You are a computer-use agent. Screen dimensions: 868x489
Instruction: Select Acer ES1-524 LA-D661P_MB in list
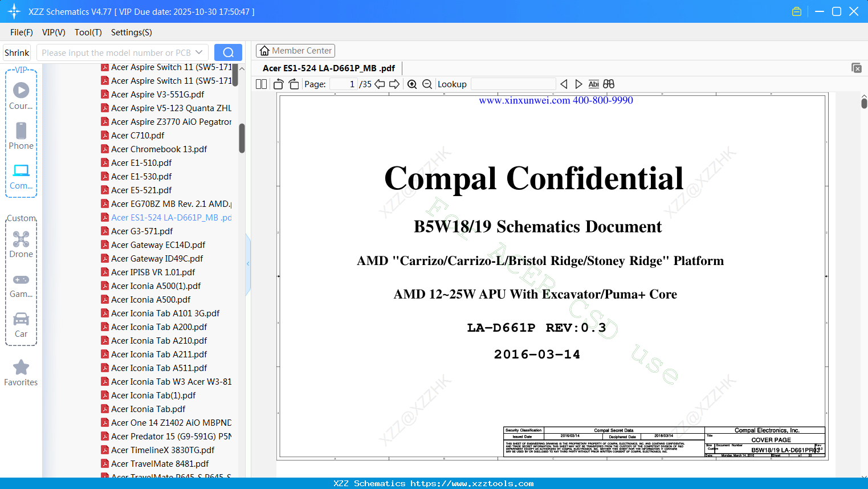click(166, 218)
